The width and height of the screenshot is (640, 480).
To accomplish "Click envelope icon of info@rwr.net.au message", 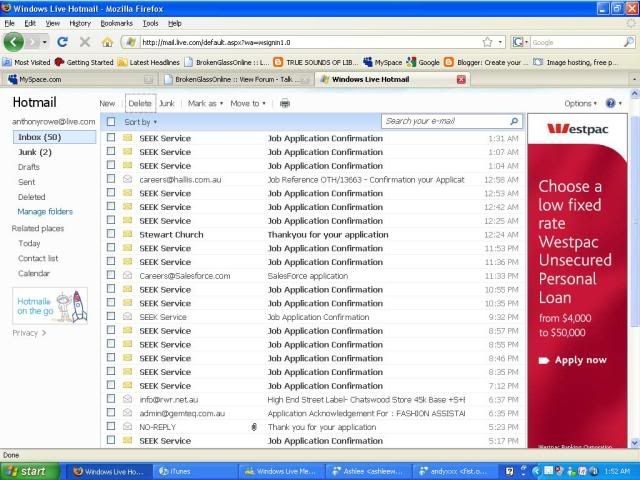I will pos(128,399).
